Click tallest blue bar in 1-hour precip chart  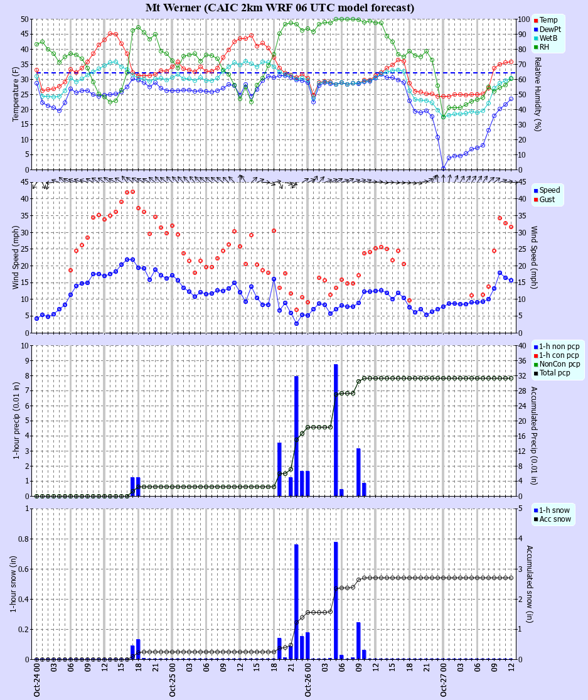point(336,430)
